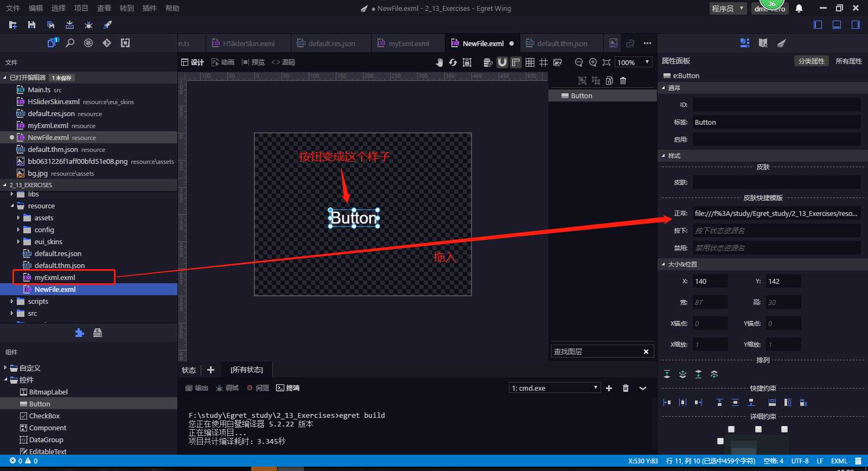Open the search magnifier in sidebar
Viewport: 868px width, 471px height.
pos(70,43)
